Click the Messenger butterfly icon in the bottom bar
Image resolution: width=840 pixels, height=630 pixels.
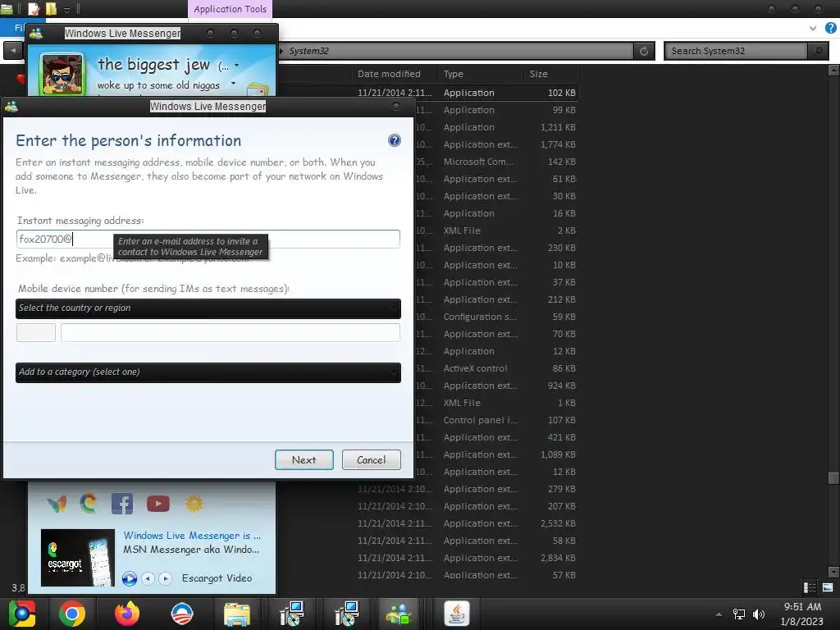(x=57, y=504)
